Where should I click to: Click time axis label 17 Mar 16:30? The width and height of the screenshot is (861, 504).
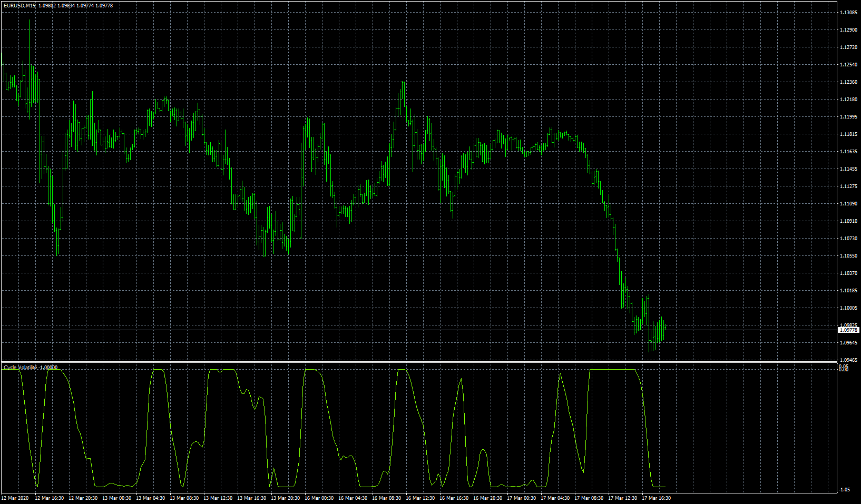(x=657, y=498)
